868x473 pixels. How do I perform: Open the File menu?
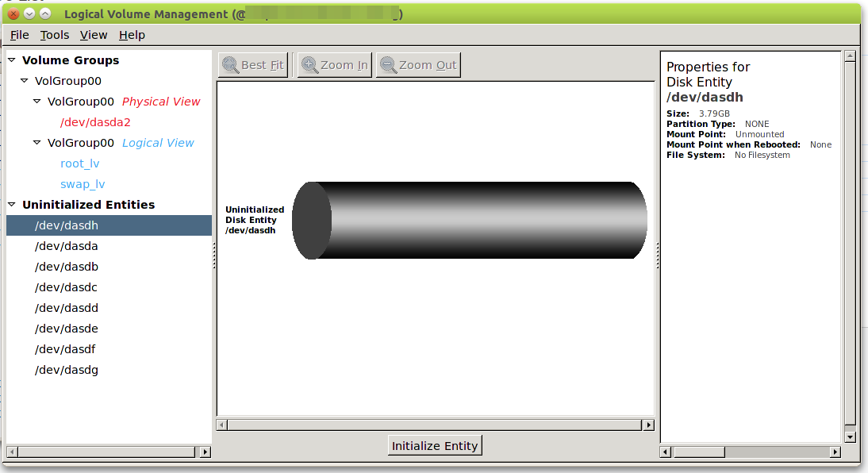[19, 35]
